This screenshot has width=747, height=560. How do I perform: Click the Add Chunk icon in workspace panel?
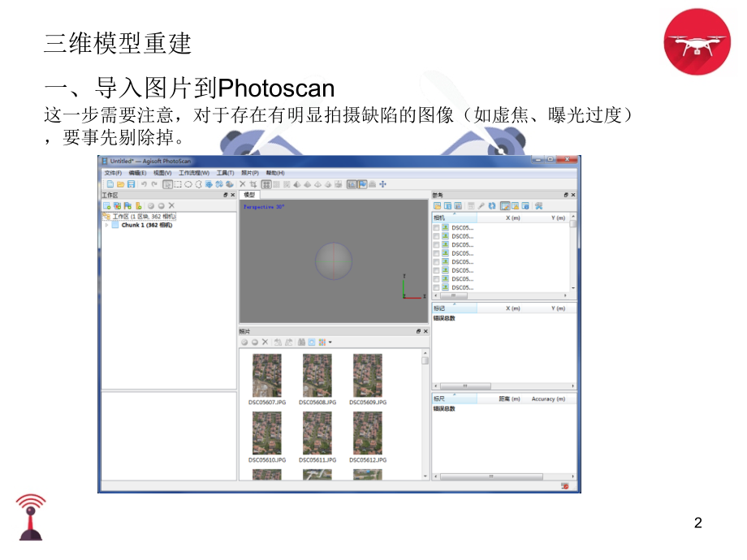[x=106, y=206]
